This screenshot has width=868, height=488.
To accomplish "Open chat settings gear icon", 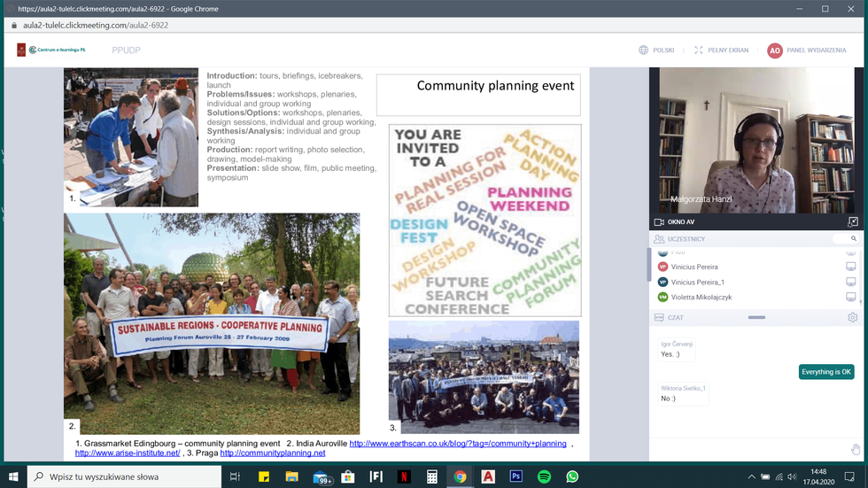I will coord(852,318).
